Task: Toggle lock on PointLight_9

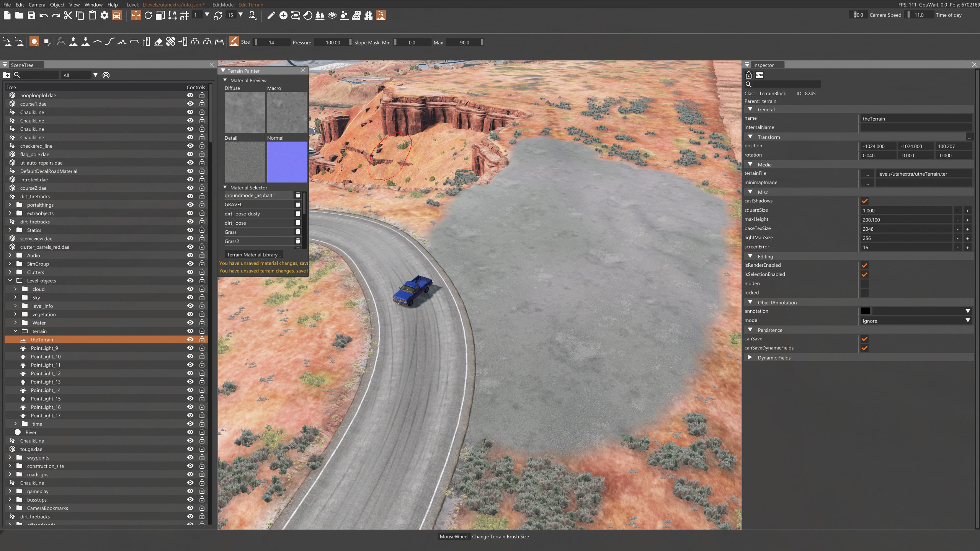Action: point(202,348)
